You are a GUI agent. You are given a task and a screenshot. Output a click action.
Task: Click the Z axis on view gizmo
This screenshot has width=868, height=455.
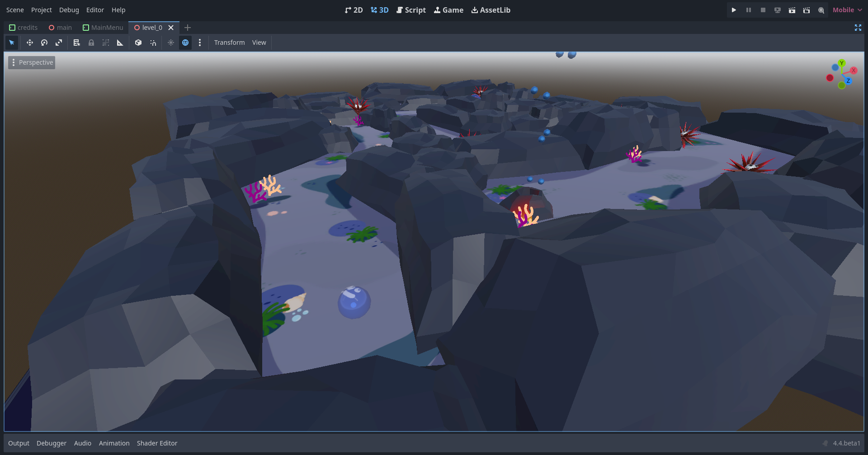848,81
